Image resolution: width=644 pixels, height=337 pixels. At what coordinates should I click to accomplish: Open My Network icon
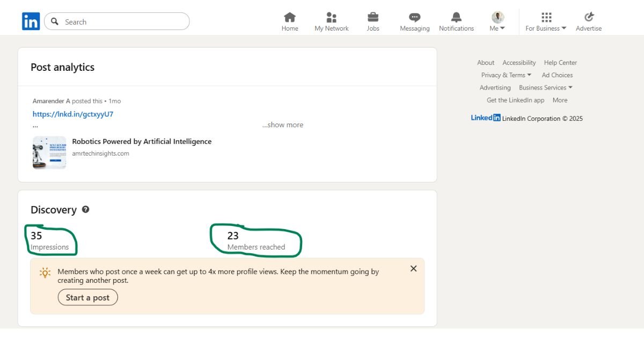[x=332, y=18]
